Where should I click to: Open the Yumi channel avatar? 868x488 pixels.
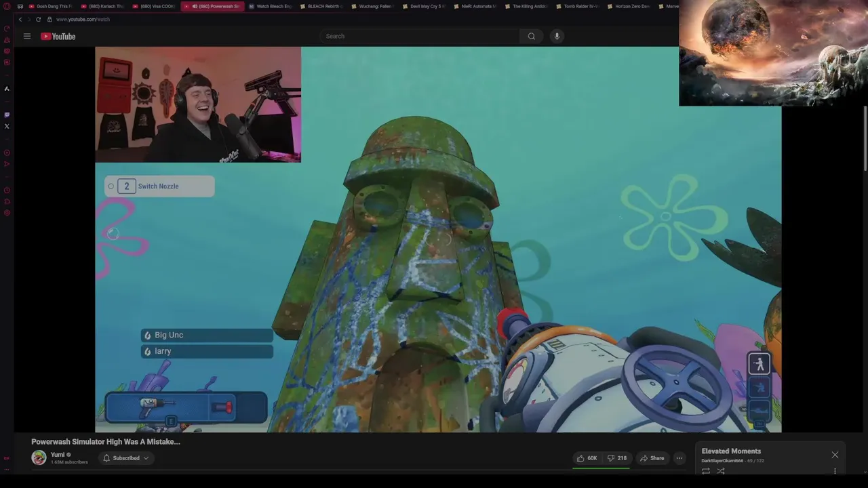click(x=39, y=457)
